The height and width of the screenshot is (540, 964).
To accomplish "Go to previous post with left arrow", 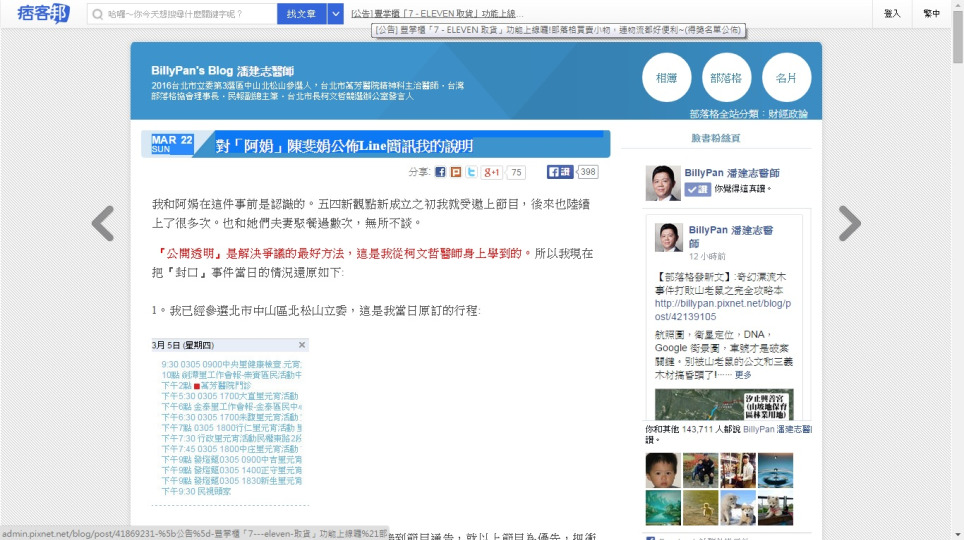I will pos(103,224).
